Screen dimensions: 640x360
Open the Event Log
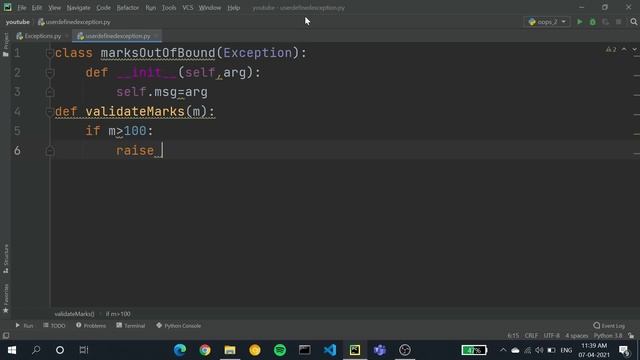[609, 326]
